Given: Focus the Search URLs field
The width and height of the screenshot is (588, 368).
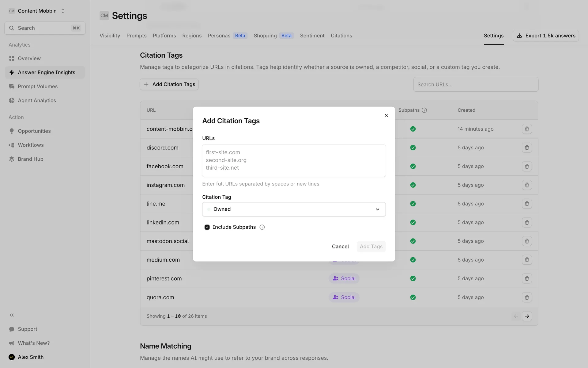Looking at the screenshot, I should tap(476, 84).
